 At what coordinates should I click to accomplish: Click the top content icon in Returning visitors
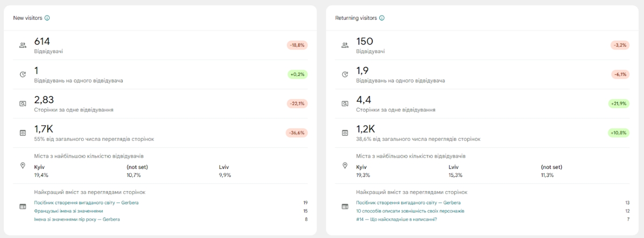[345, 206]
